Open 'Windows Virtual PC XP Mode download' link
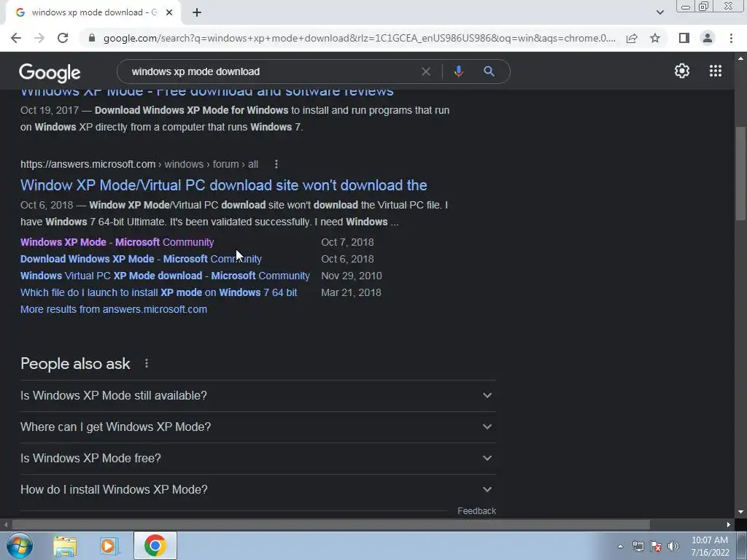Image resolution: width=747 pixels, height=560 pixels. [165, 276]
